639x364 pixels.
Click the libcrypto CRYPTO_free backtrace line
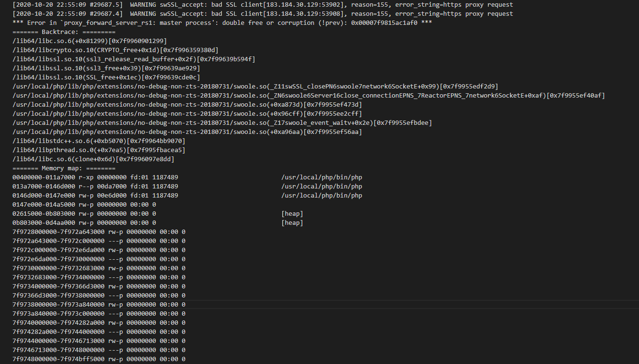115,50
